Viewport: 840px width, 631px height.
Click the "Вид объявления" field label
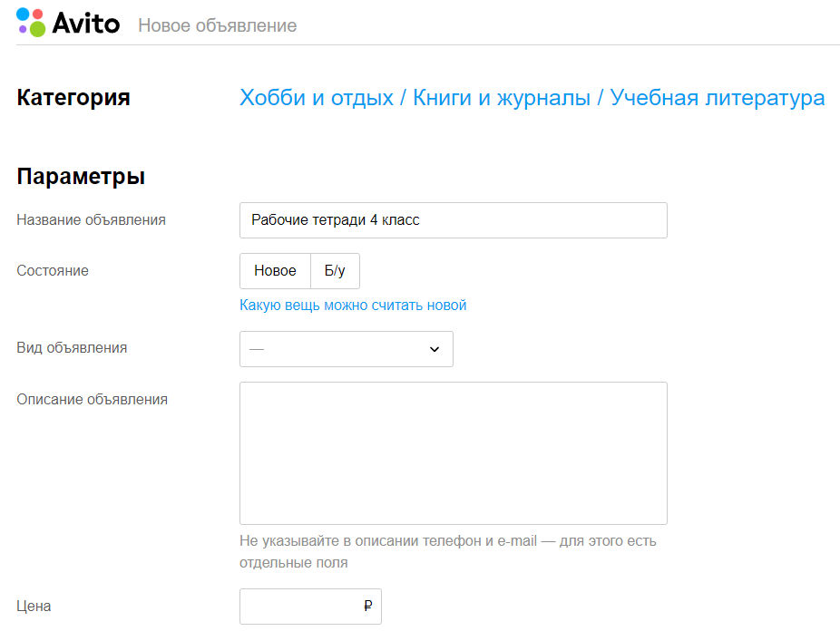(72, 347)
